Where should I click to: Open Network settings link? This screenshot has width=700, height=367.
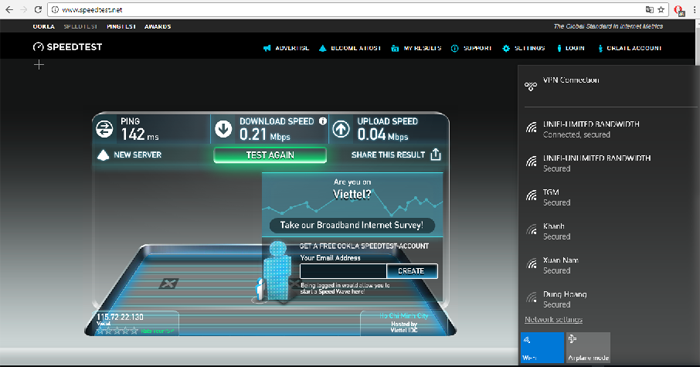[x=554, y=320]
